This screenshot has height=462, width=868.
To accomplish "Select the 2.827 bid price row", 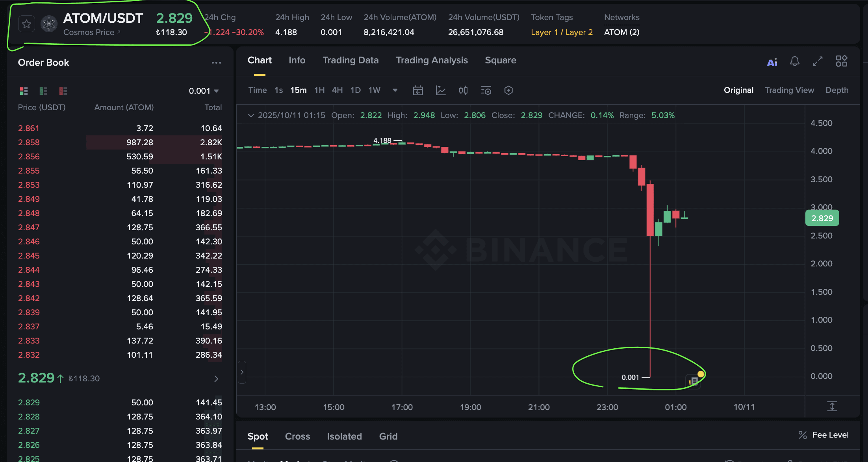I will click(x=120, y=431).
